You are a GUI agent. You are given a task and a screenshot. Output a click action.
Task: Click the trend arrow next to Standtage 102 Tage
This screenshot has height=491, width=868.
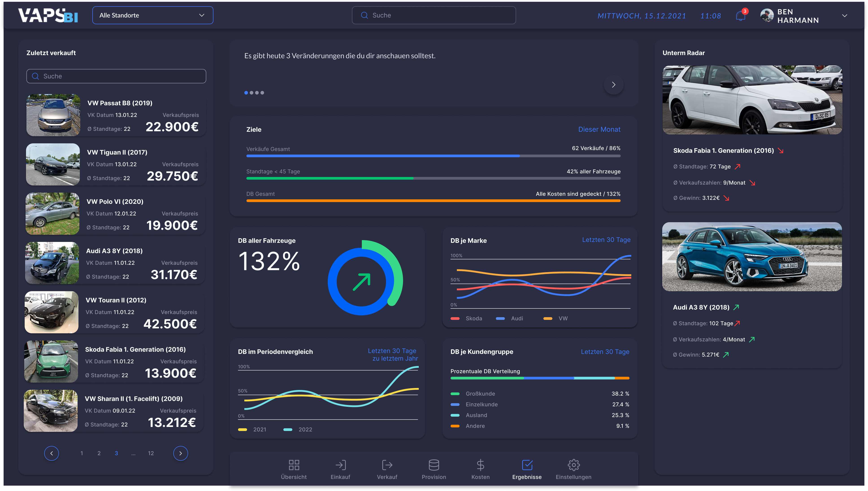[x=737, y=323]
